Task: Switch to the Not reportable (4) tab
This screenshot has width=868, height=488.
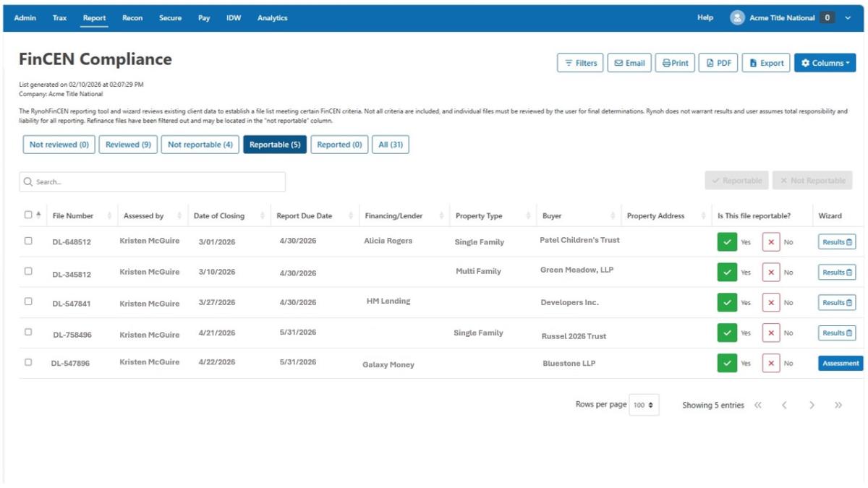Action: click(200, 145)
